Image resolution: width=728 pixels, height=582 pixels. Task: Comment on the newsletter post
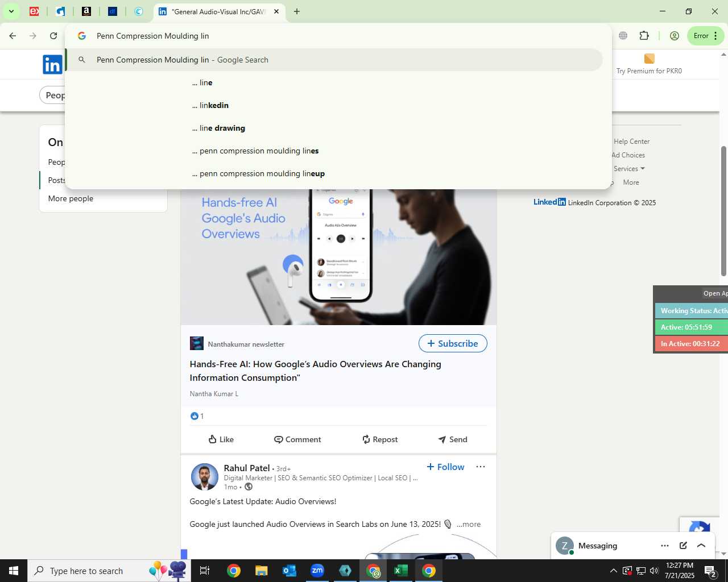(297, 439)
